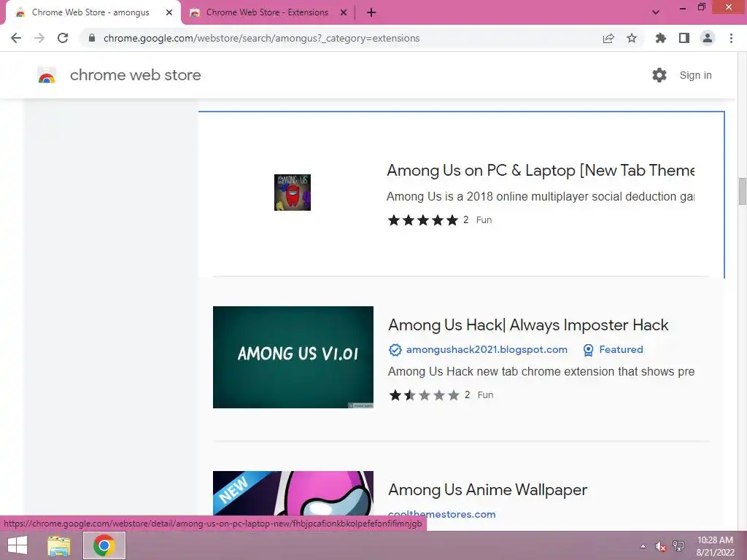Bookmark this tab with the star icon
Screen dimensions: 747x560
[x=632, y=38]
